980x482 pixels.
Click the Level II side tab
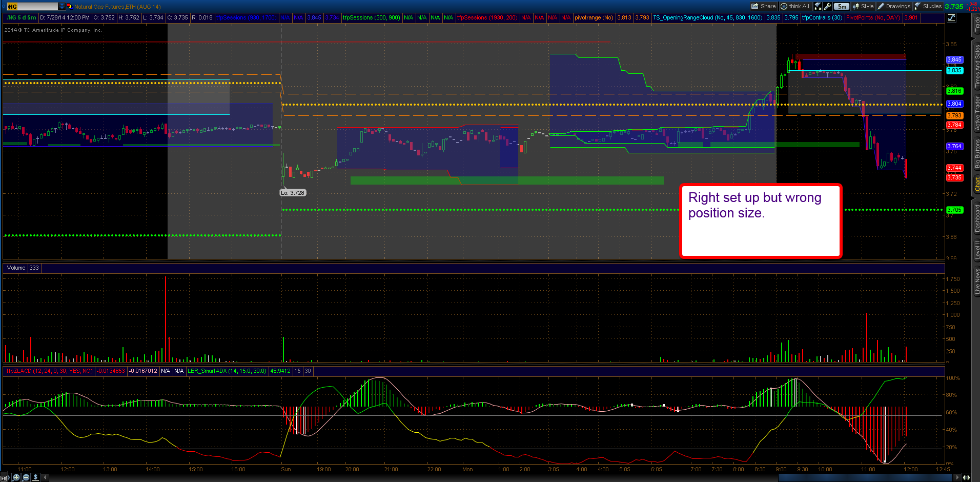(976, 250)
